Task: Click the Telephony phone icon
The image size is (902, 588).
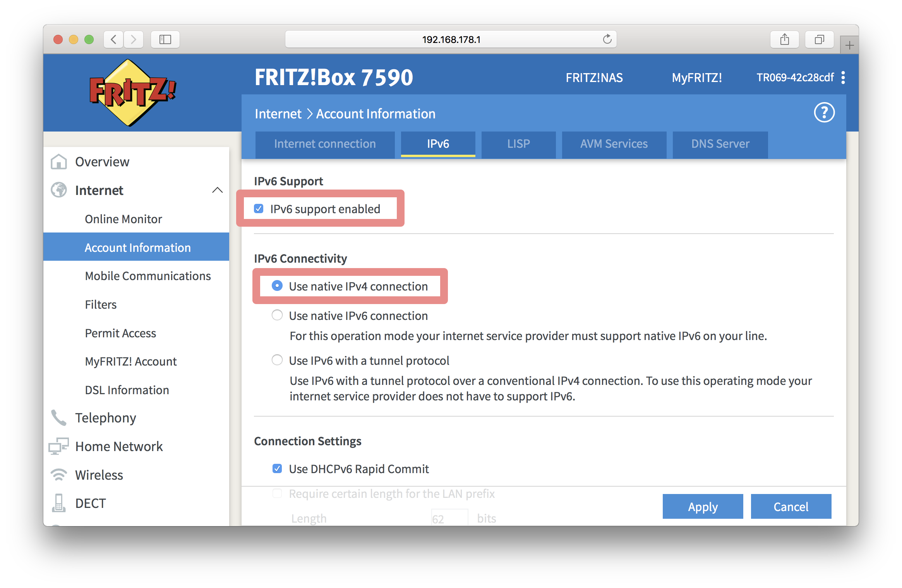Action: coord(59,418)
